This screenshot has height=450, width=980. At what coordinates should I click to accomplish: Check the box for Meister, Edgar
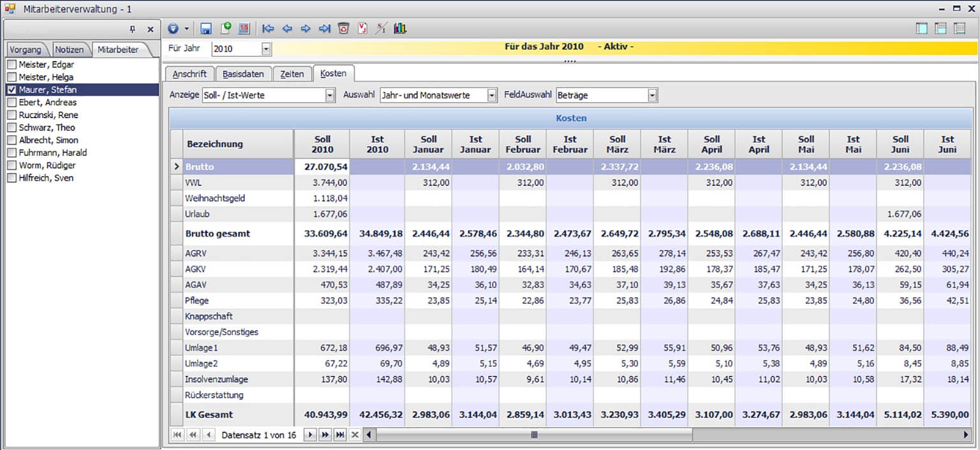[x=11, y=64]
